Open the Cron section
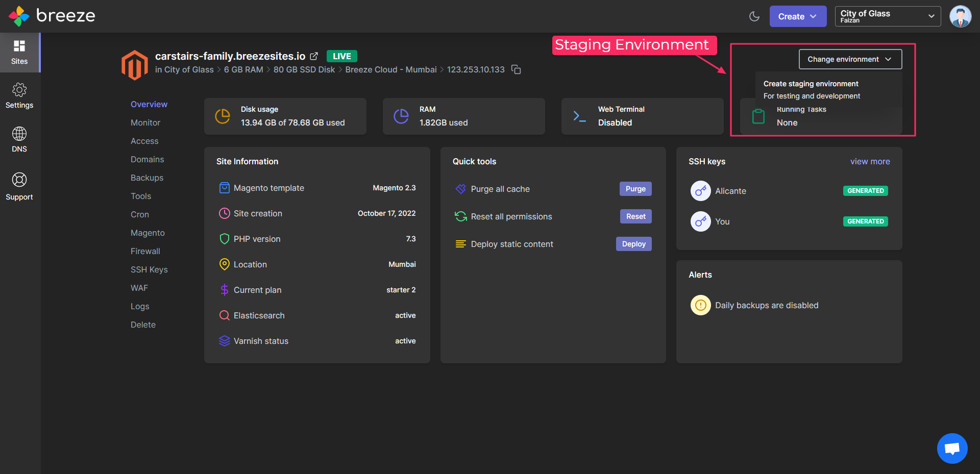The height and width of the screenshot is (474, 980). [140, 214]
